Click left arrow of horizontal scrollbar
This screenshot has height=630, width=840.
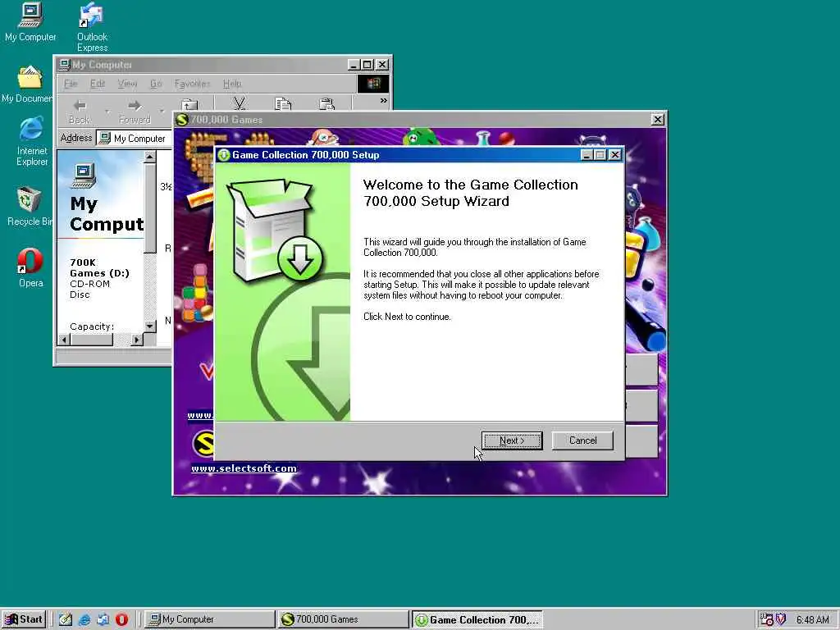coord(64,340)
